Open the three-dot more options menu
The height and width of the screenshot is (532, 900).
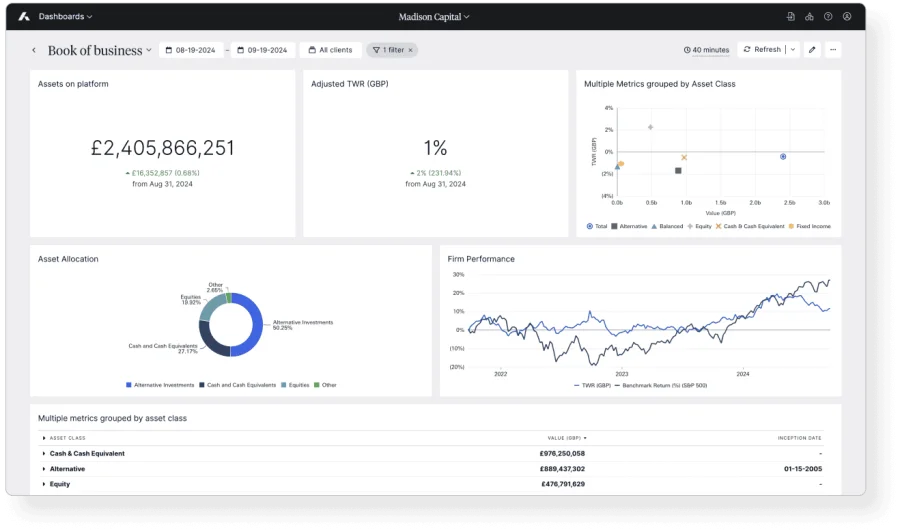click(x=833, y=50)
